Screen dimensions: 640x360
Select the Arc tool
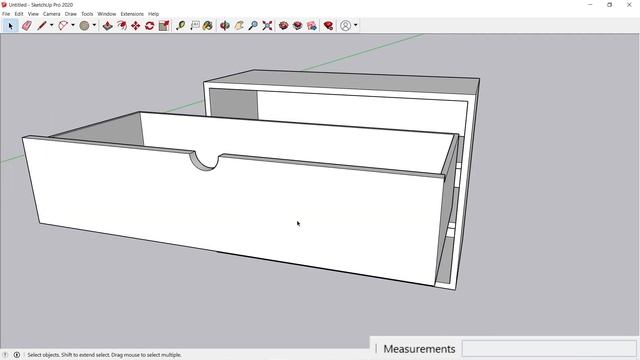63,26
